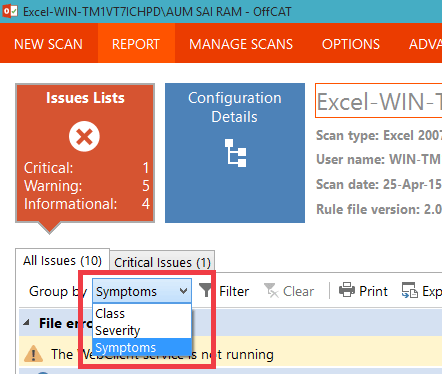Click the Informational: 4 count line
Viewport: 442px width, 374px height.
pyautogui.click(x=87, y=204)
